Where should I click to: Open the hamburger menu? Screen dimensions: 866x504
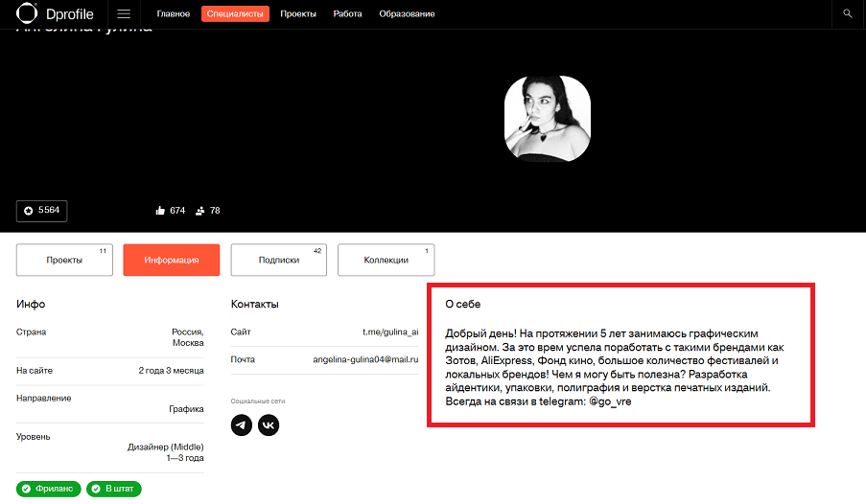tap(124, 13)
